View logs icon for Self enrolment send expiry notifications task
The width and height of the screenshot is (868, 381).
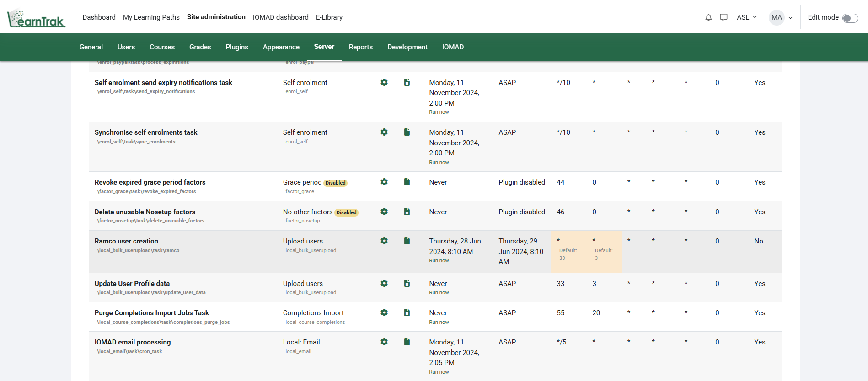coord(407,82)
